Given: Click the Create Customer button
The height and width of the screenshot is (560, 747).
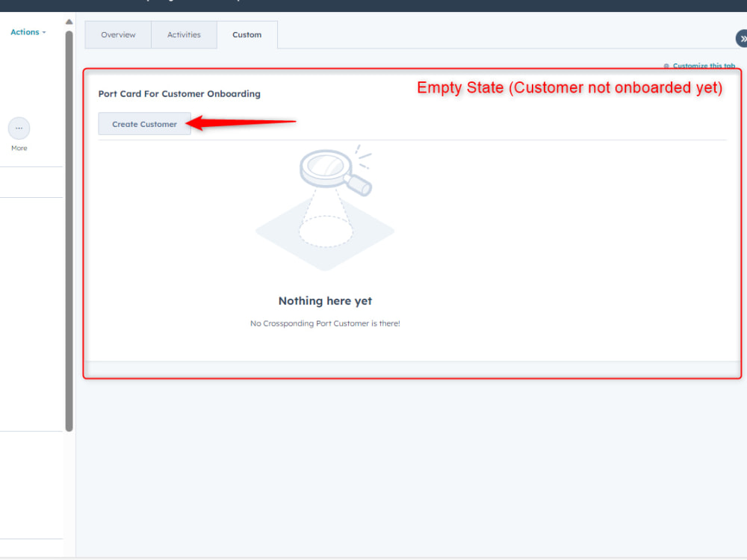Looking at the screenshot, I should click(x=144, y=123).
